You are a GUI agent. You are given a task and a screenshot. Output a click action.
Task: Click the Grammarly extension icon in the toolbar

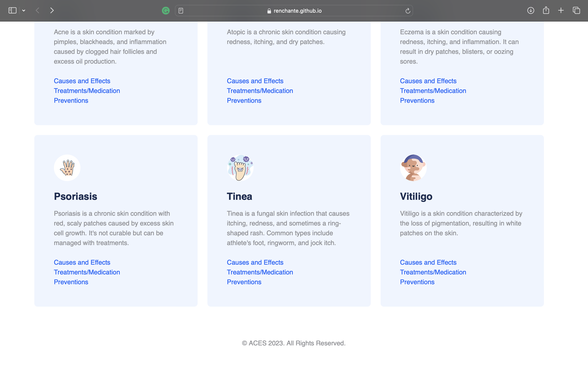click(x=165, y=10)
